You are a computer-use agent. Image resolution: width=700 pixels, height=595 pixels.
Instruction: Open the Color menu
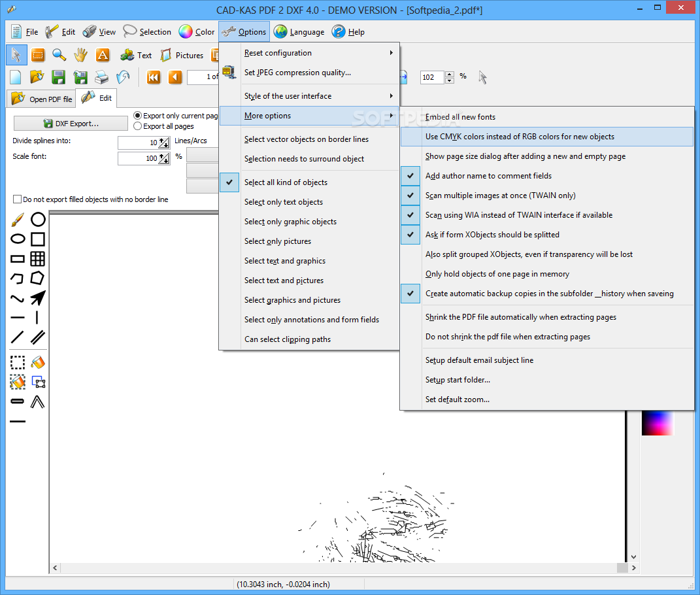click(x=197, y=32)
